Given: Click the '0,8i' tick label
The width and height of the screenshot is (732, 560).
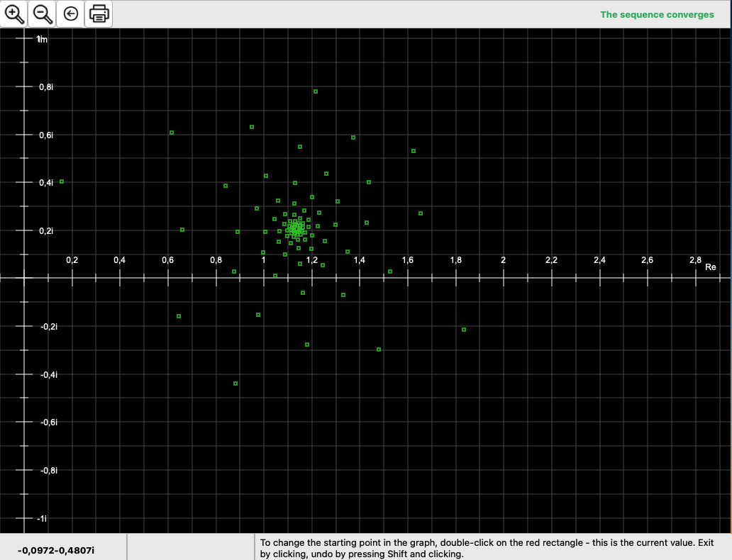Looking at the screenshot, I should 46,87.
